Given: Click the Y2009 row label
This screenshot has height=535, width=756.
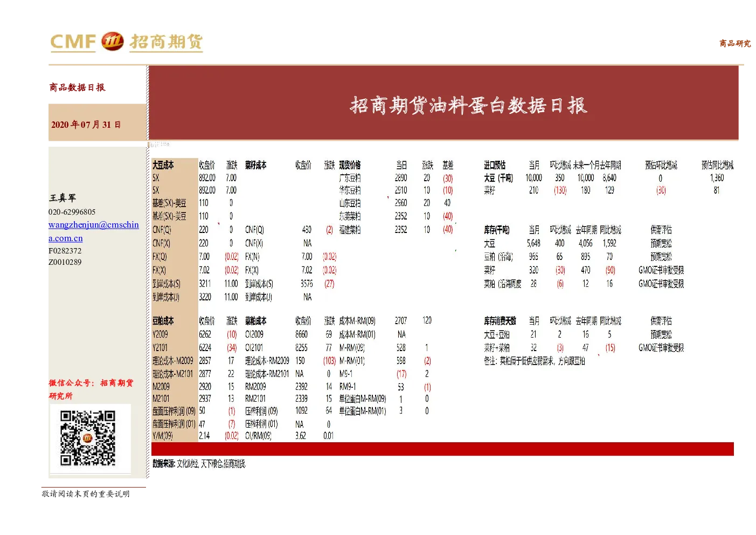Looking at the screenshot, I should tap(160, 334).
